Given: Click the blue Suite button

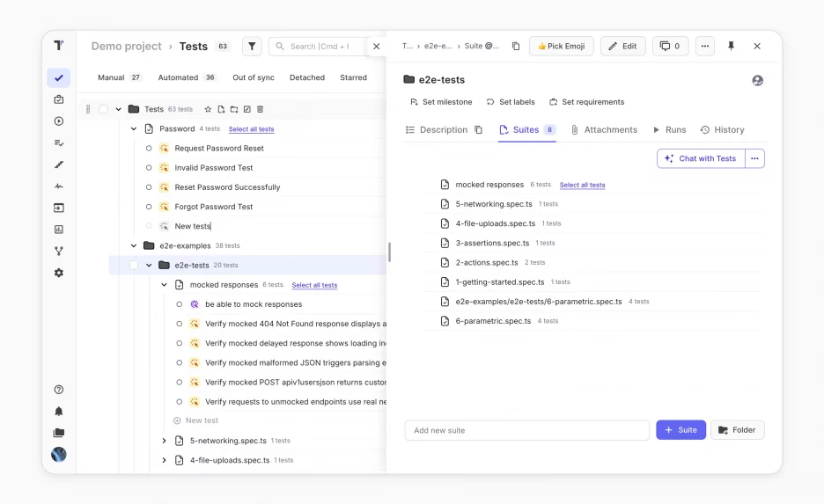Looking at the screenshot, I should pyautogui.click(x=681, y=430).
